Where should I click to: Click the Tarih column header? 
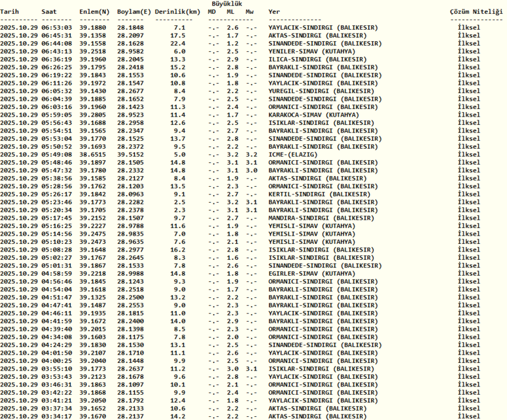pyautogui.click(x=10, y=12)
